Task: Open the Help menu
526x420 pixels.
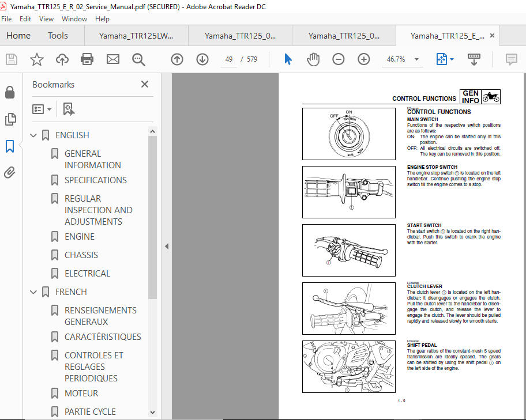Action: (102, 19)
